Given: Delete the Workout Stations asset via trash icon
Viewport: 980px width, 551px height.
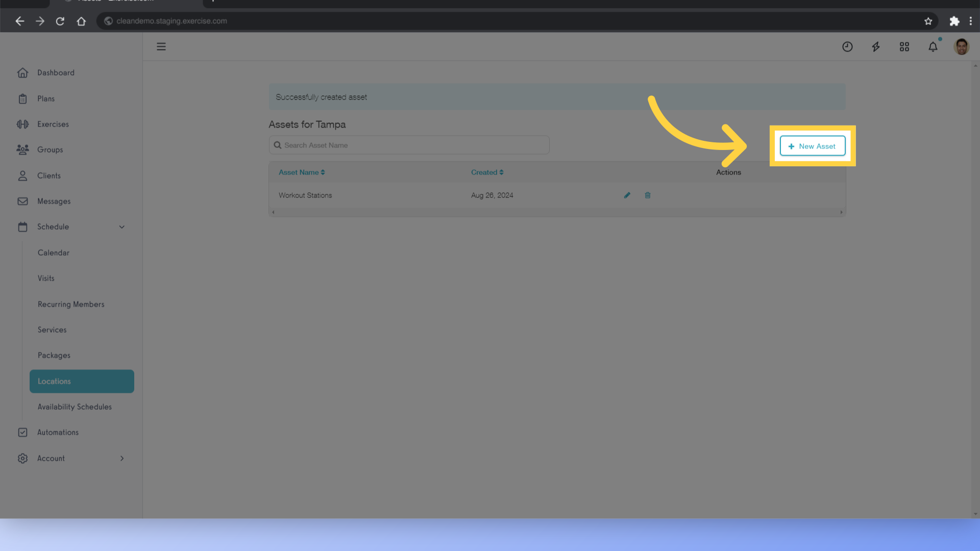Looking at the screenshot, I should 647,195.
